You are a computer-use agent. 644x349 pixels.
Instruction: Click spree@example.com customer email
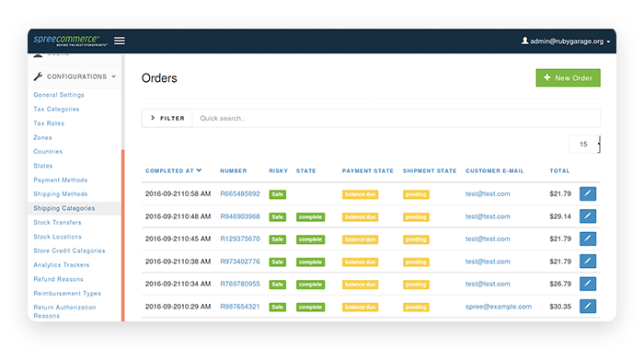click(499, 307)
